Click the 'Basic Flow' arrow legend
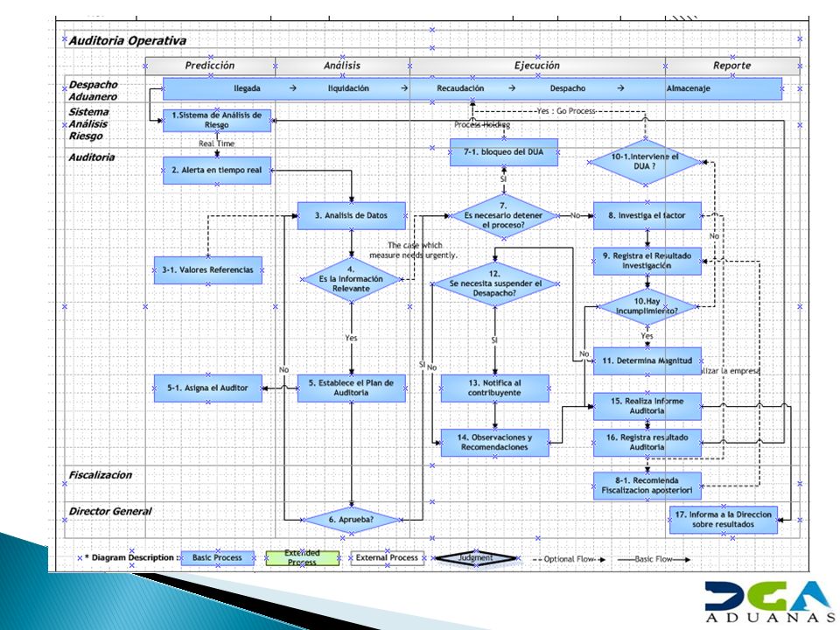 coord(654,559)
